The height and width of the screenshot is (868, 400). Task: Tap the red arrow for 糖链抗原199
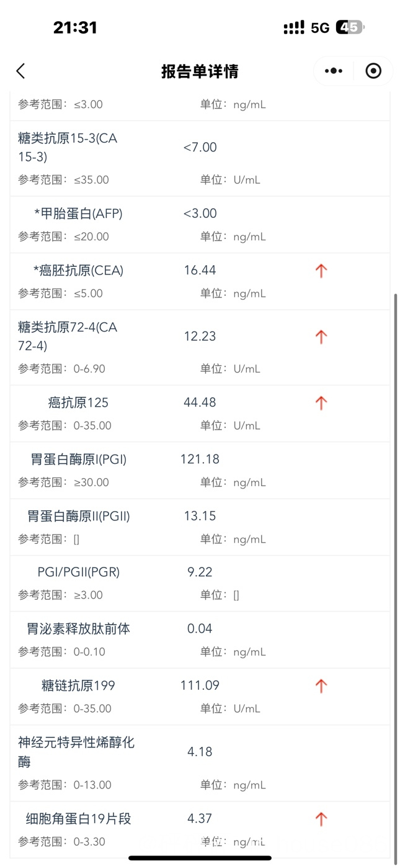click(321, 686)
